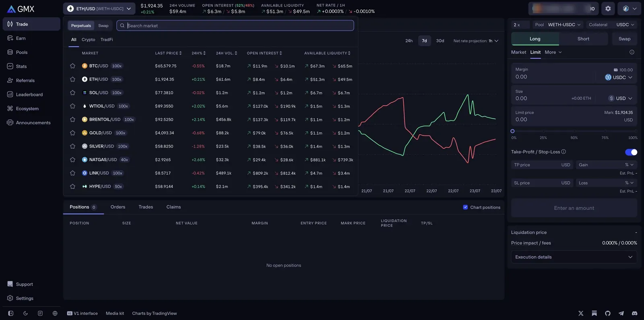This screenshot has height=320, width=644.
Task: Click the Limit price input field
Action: (574, 116)
